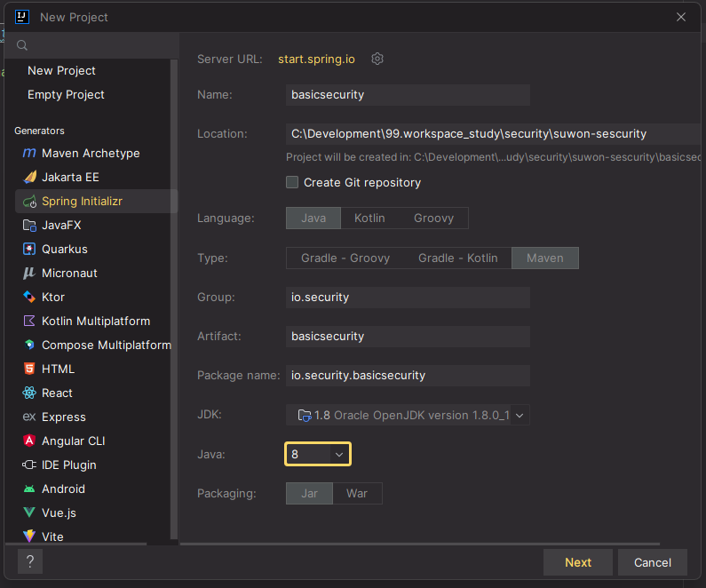Click the Package name field

(x=408, y=376)
